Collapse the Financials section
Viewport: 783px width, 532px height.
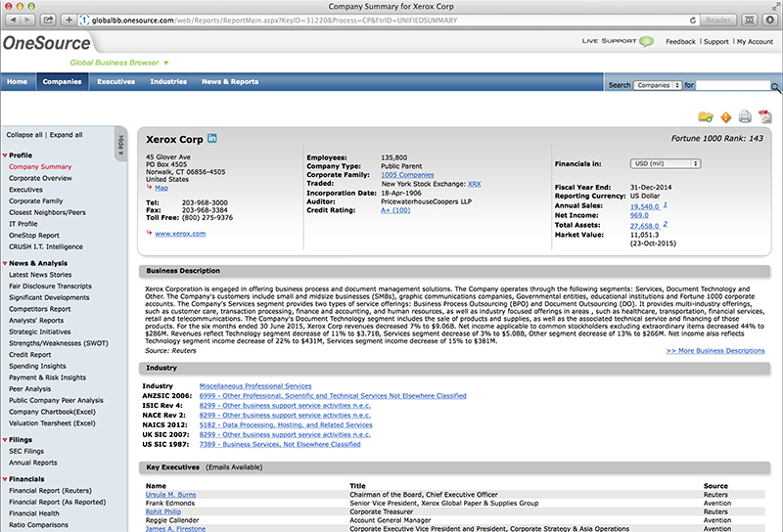5,479
